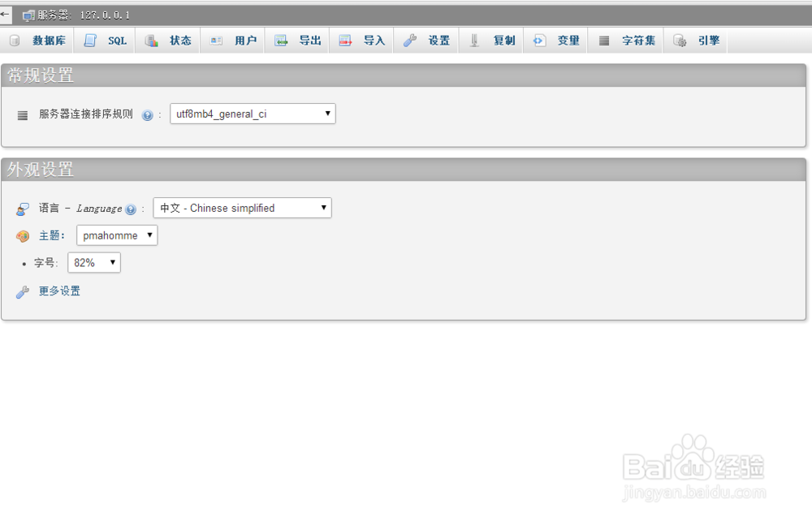Click the Users card icon

[216, 41]
